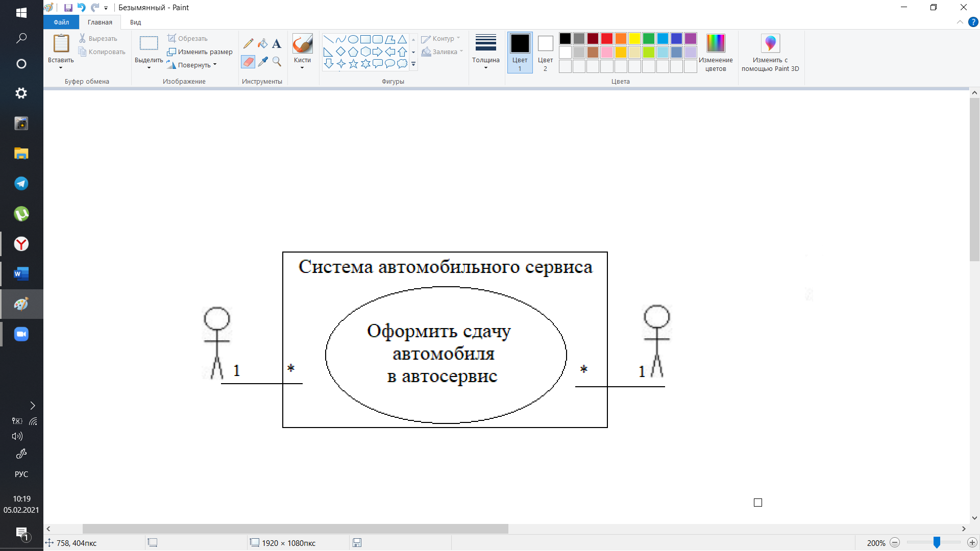The image size is (980, 551).
Task: Open the Толщина line thickness dropdown
Action: pos(485,52)
